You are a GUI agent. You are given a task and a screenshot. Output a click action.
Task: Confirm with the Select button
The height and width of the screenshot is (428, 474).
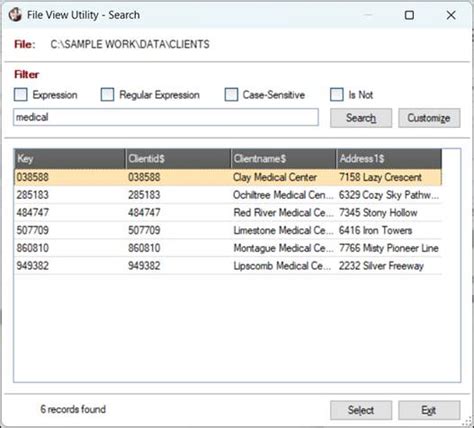coord(361,410)
